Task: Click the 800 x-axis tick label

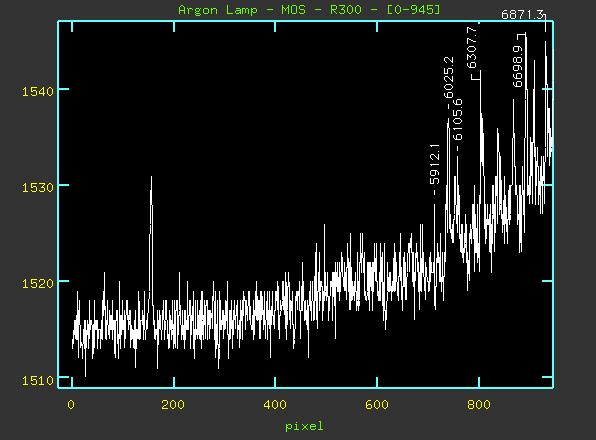Action: [479, 405]
